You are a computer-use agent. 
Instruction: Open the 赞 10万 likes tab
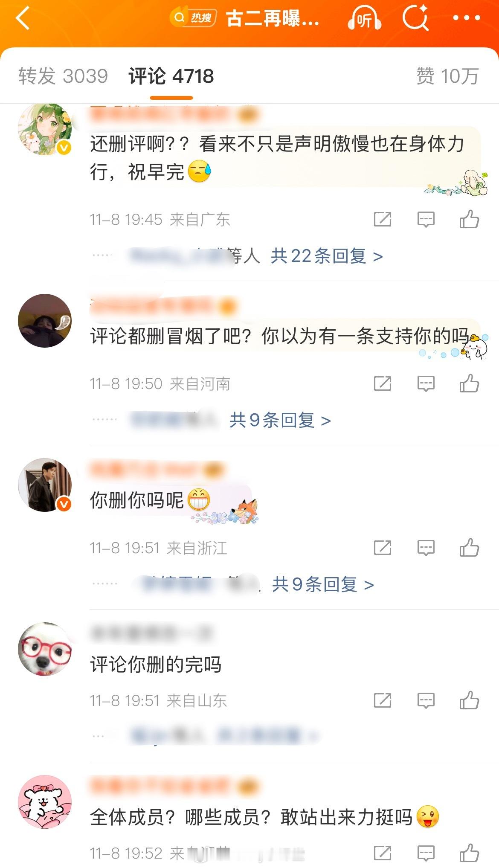[447, 76]
